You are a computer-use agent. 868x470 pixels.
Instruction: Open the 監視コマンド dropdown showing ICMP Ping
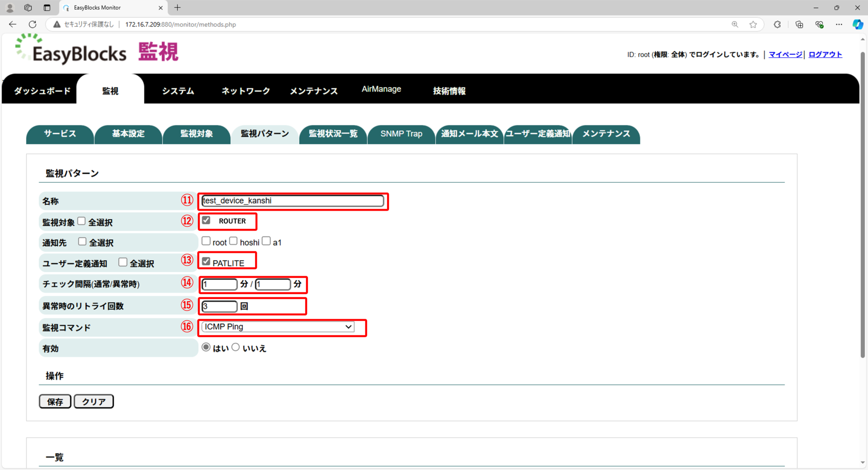tap(278, 327)
